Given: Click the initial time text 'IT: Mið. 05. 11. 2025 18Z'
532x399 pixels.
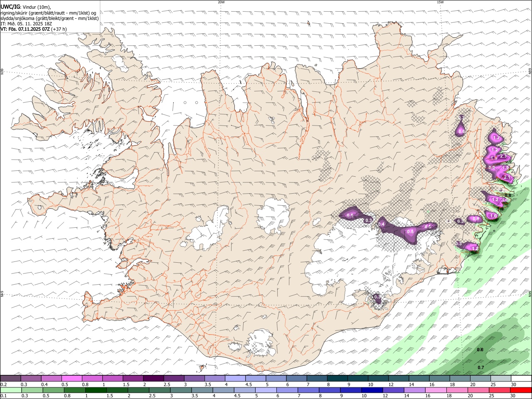Looking at the screenshot, I should pyautogui.click(x=26, y=24).
